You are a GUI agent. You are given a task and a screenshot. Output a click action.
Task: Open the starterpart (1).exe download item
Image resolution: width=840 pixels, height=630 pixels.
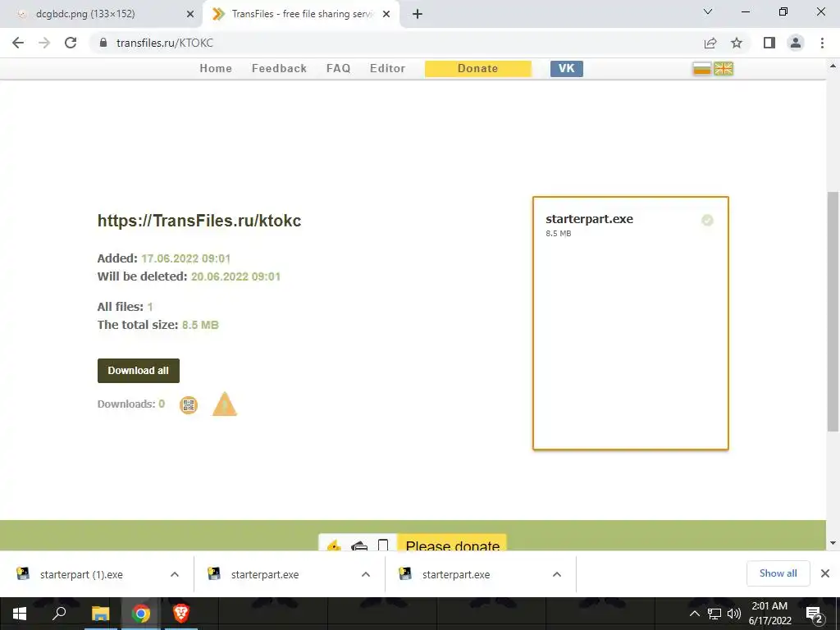81,575
